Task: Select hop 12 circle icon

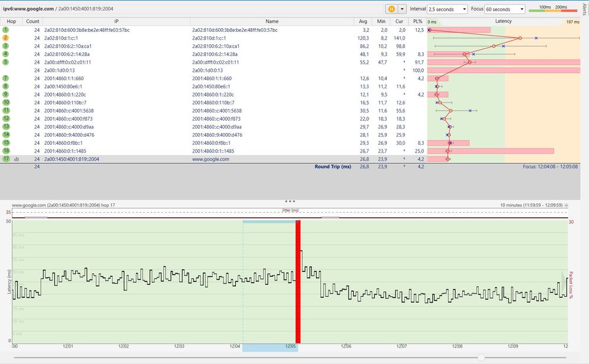Action: click(6, 118)
